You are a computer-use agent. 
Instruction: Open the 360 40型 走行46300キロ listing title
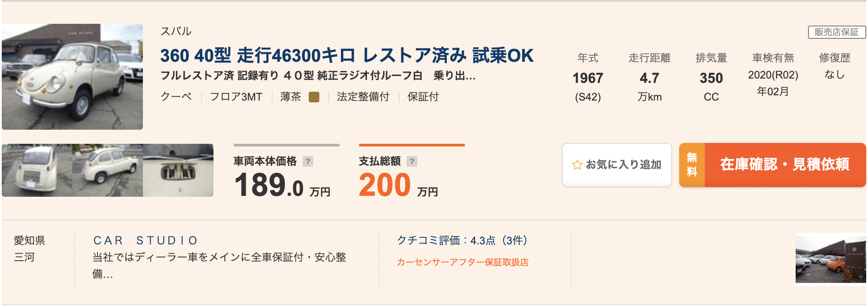(x=347, y=56)
